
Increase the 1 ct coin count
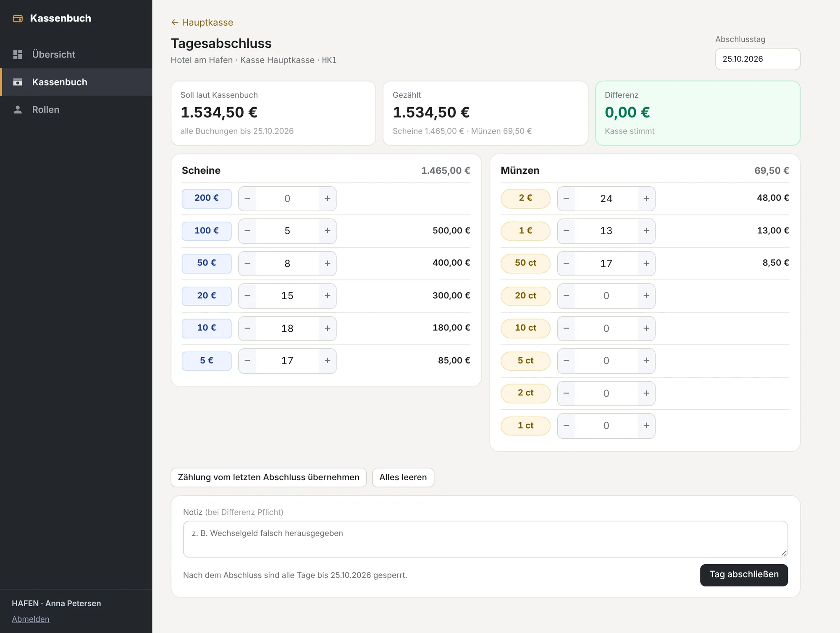pos(646,426)
